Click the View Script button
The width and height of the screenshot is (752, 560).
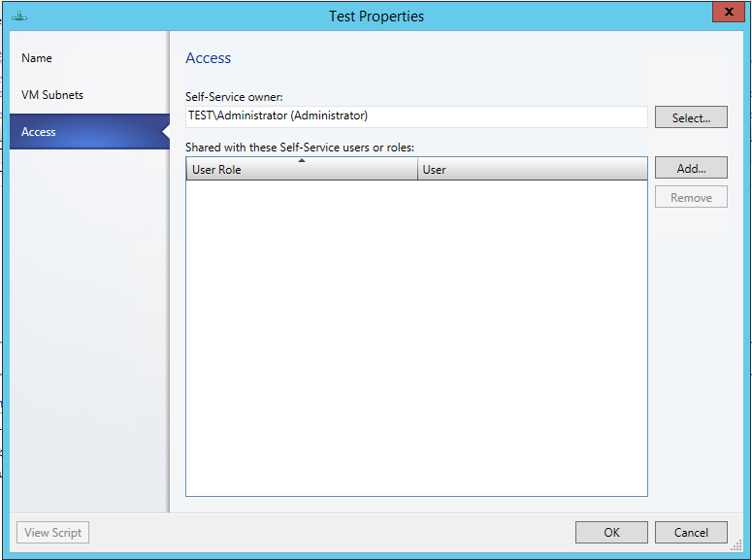point(53,533)
